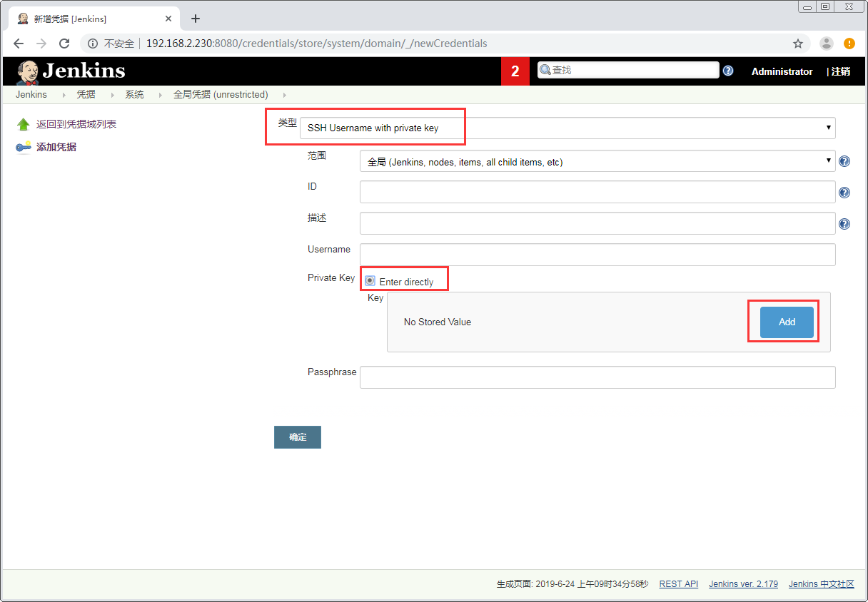Select the Enter directly radio button

370,281
